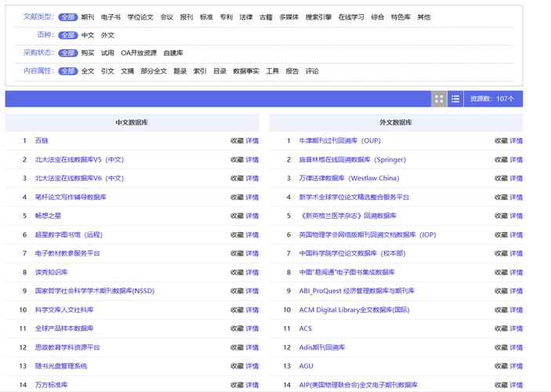Select 全部 in the 内容属性 filter row
The image size is (551, 392).
click(x=68, y=71)
